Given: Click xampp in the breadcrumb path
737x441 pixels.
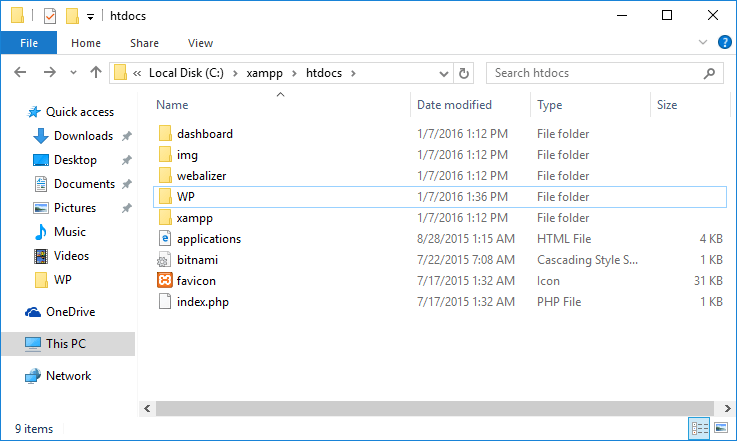Looking at the screenshot, I should tap(264, 73).
